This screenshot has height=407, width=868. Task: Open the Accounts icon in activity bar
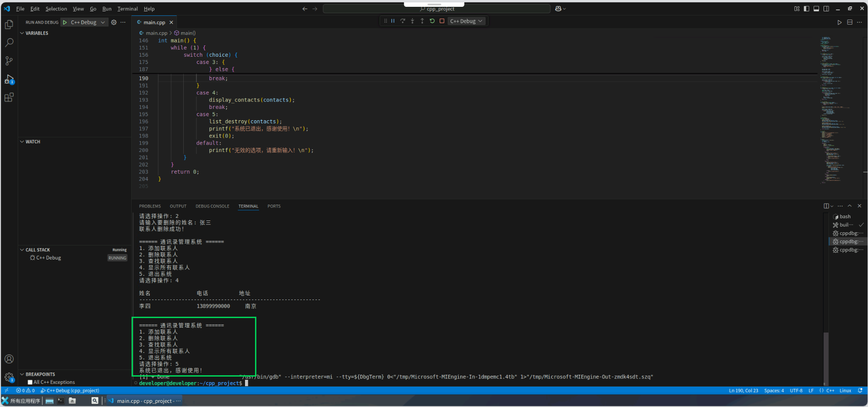pos(9,359)
